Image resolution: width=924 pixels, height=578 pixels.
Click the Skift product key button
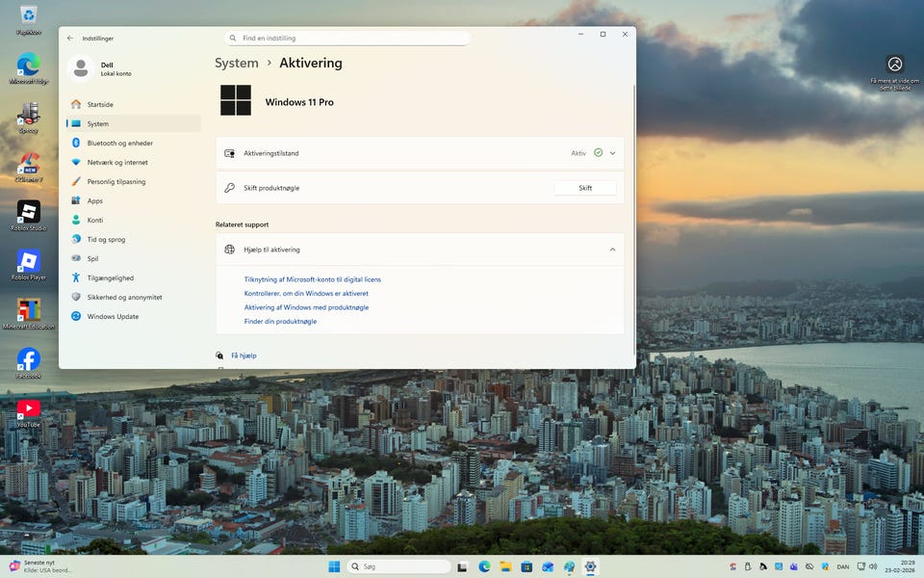coord(585,188)
